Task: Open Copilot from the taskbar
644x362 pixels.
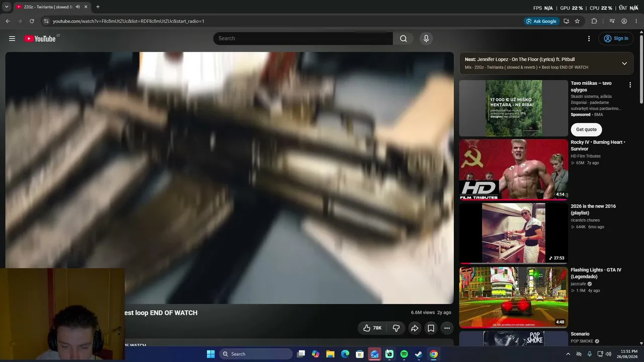Action: pos(315,354)
